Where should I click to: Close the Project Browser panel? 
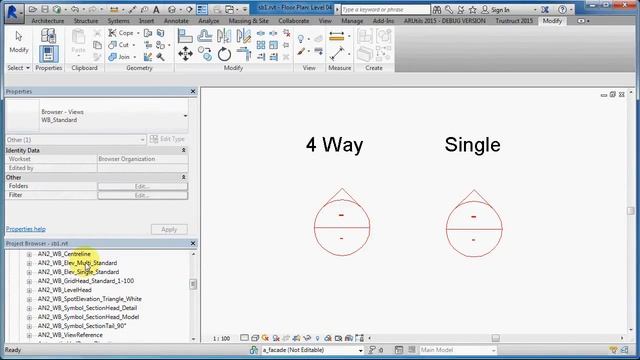point(193,243)
